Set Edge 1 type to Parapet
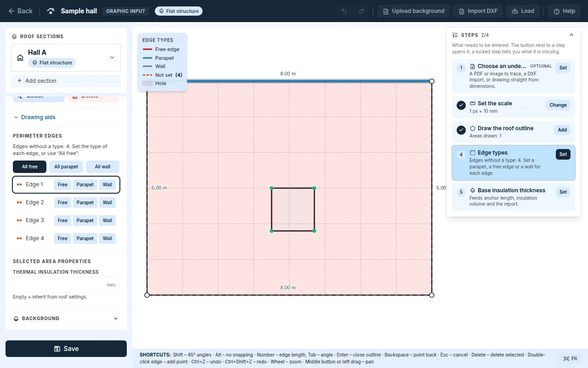Image resolution: width=588 pixels, height=368 pixels. [x=85, y=184]
